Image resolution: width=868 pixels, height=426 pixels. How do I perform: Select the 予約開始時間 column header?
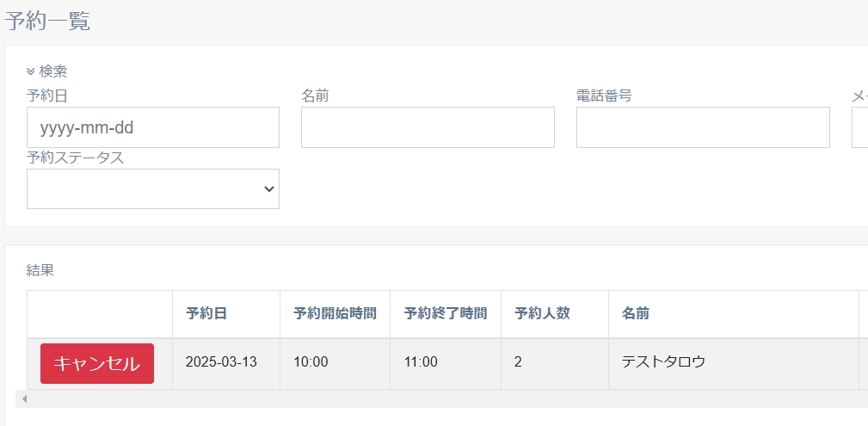(x=335, y=314)
